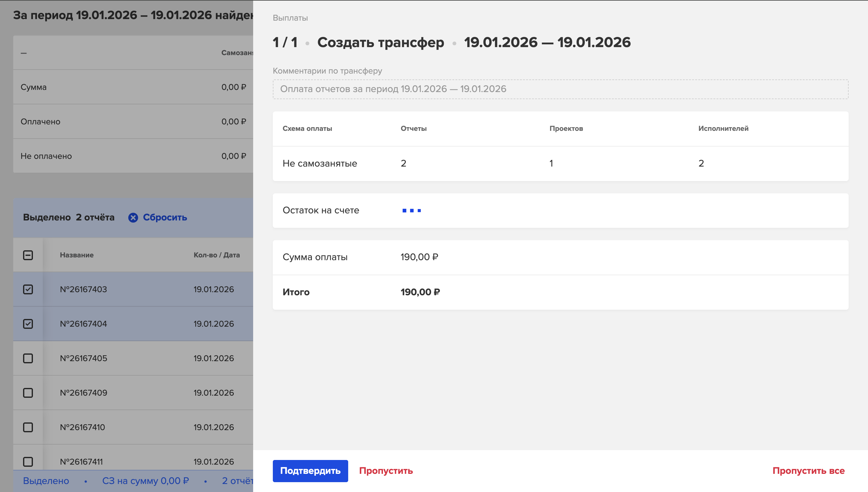Click the Кол-во / Дата column header
Image resolution: width=868 pixels, height=492 pixels.
pyautogui.click(x=217, y=255)
